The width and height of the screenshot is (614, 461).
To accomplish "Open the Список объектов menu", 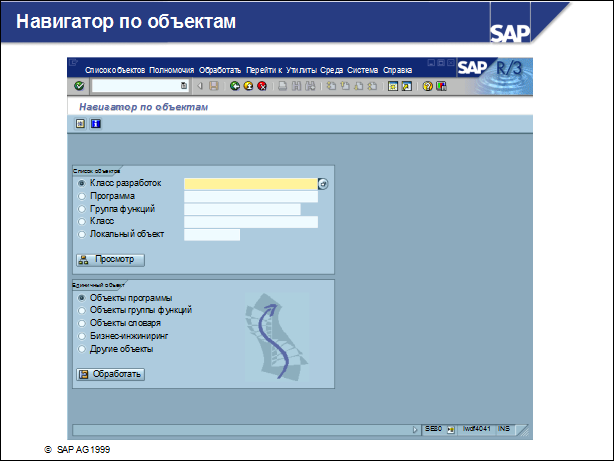I will pos(115,70).
